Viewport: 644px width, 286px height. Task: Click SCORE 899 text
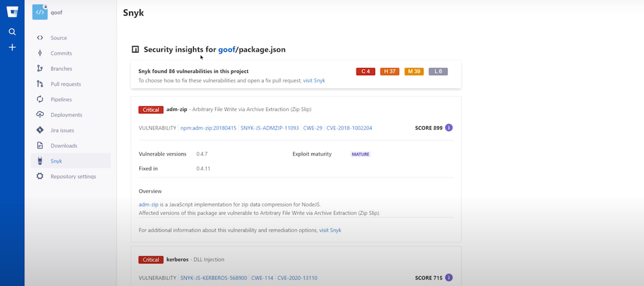pos(429,128)
